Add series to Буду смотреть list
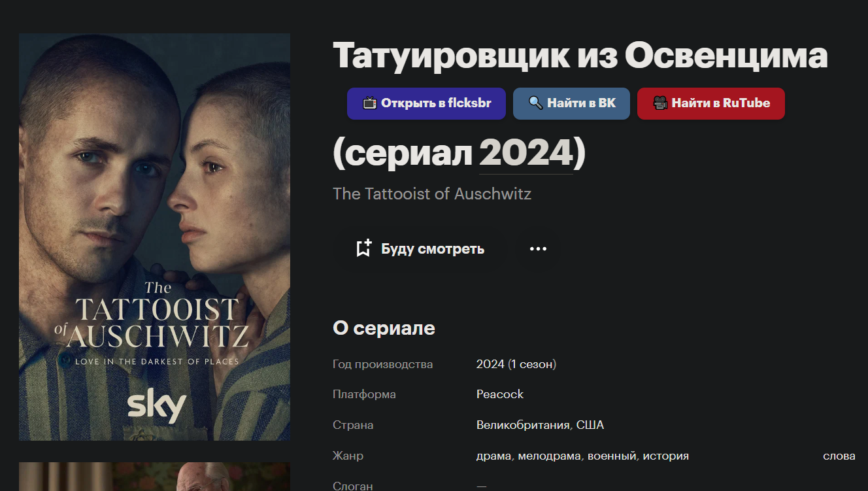Image resolution: width=868 pixels, height=491 pixels. [420, 249]
